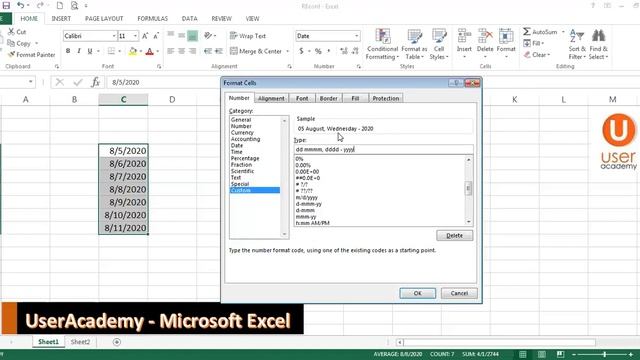Decrease font size with the small A icon
This screenshot has width=640, height=360.
[x=156, y=36]
